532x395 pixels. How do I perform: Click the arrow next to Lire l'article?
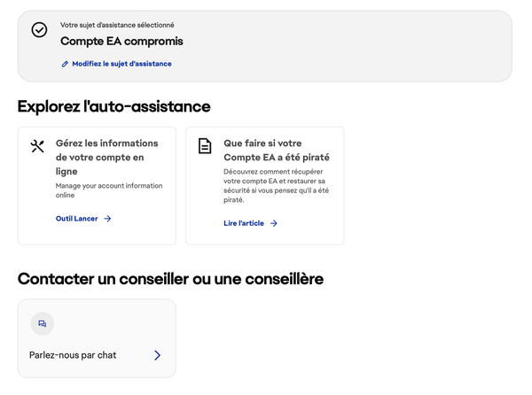(274, 223)
